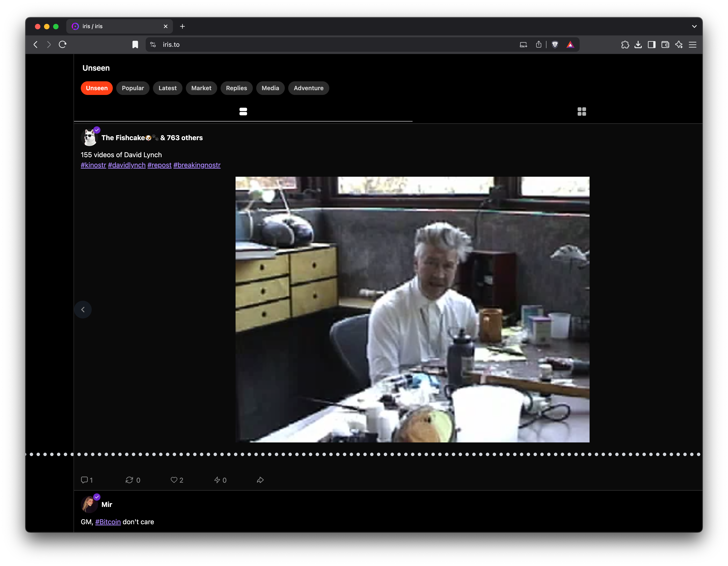Select the iris / iris browser tab
The height and width of the screenshot is (566, 728).
[x=119, y=26]
